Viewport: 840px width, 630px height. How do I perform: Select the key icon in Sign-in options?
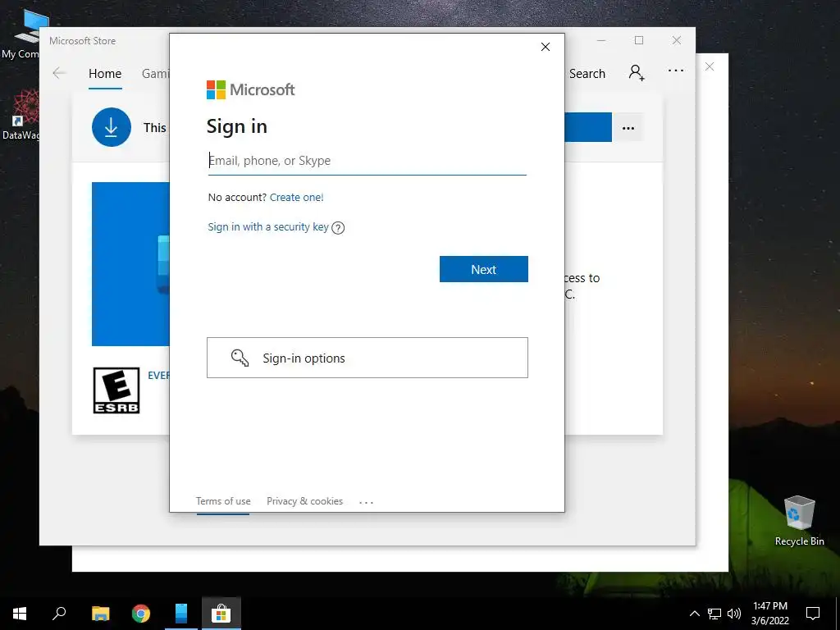(x=240, y=358)
